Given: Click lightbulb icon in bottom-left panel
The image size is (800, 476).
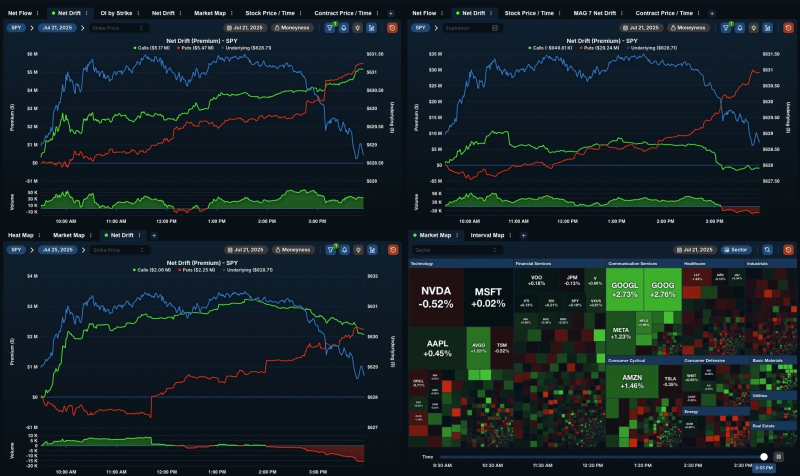Looking at the screenshot, I should (x=358, y=250).
